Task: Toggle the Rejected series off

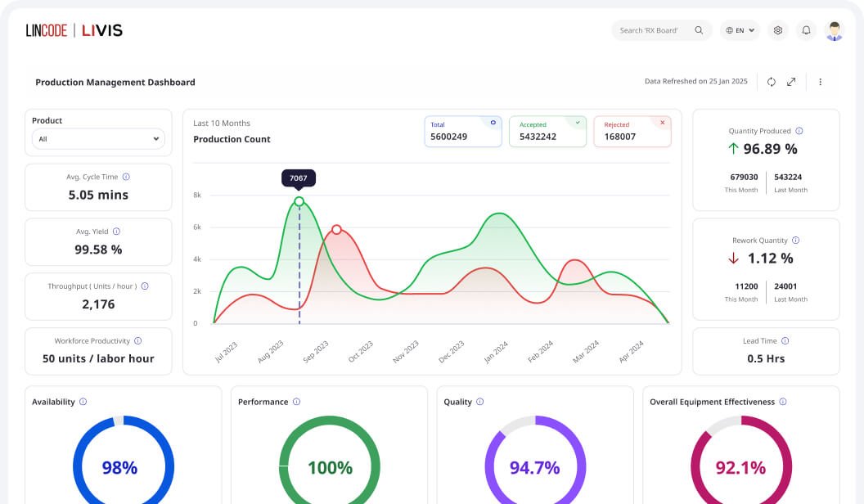Action: (x=662, y=123)
